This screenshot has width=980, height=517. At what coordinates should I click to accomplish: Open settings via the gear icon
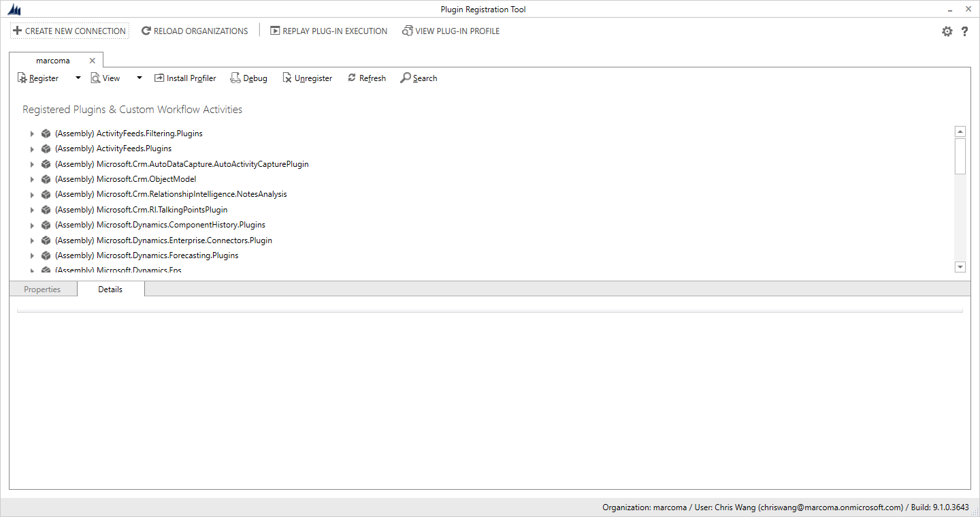(947, 31)
